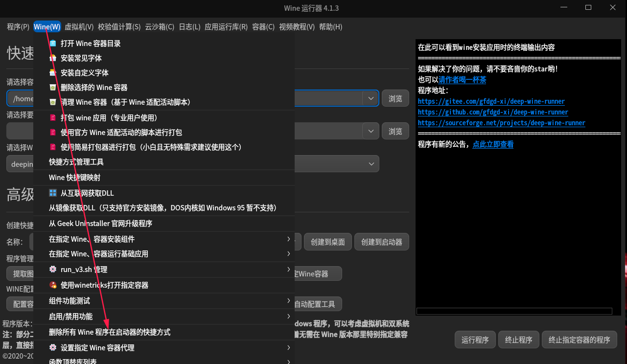Expand the 组件功能测试 submenu arrow
The image size is (627, 364).
[x=289, y=301]
